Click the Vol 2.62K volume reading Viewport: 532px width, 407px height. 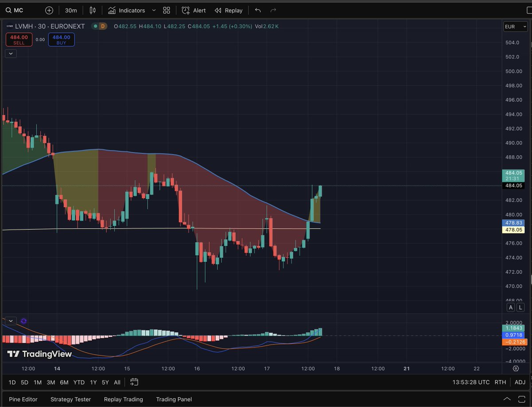(x=266, y=26)
